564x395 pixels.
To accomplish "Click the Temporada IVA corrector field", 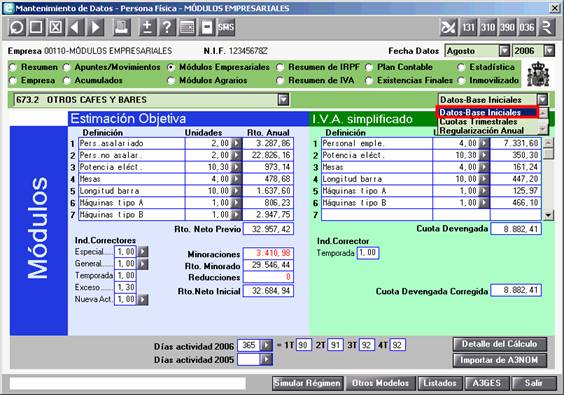I will 368,253.
